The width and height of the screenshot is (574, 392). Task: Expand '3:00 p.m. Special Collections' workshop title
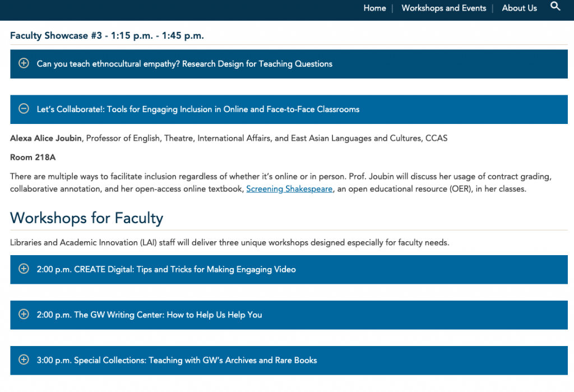177,361
